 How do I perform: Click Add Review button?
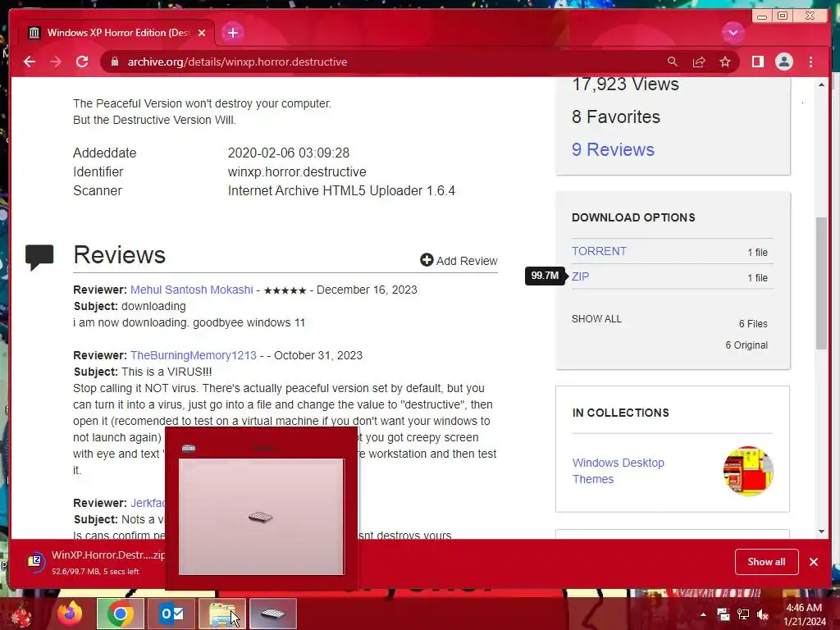coord(459,260)
